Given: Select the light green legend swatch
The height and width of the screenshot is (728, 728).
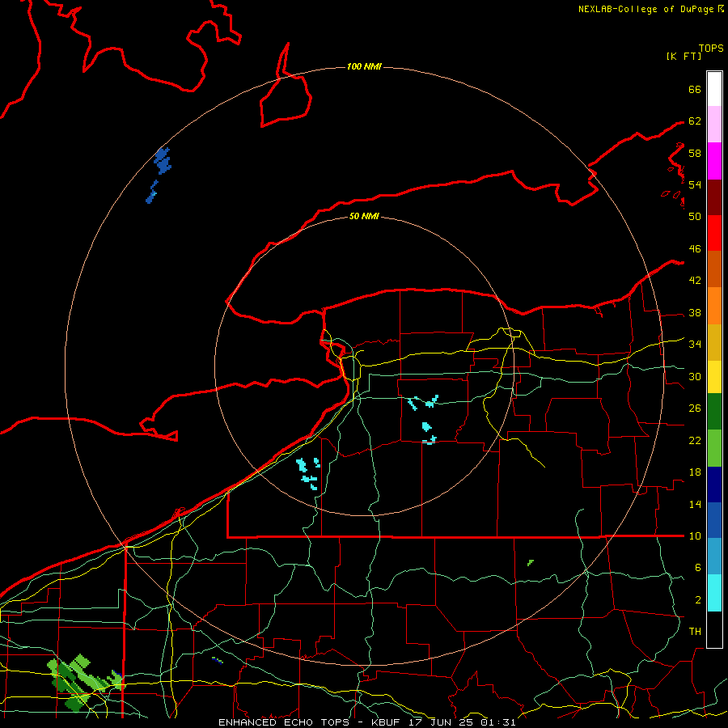Looking at the screenshot, I should pos(714,448).
